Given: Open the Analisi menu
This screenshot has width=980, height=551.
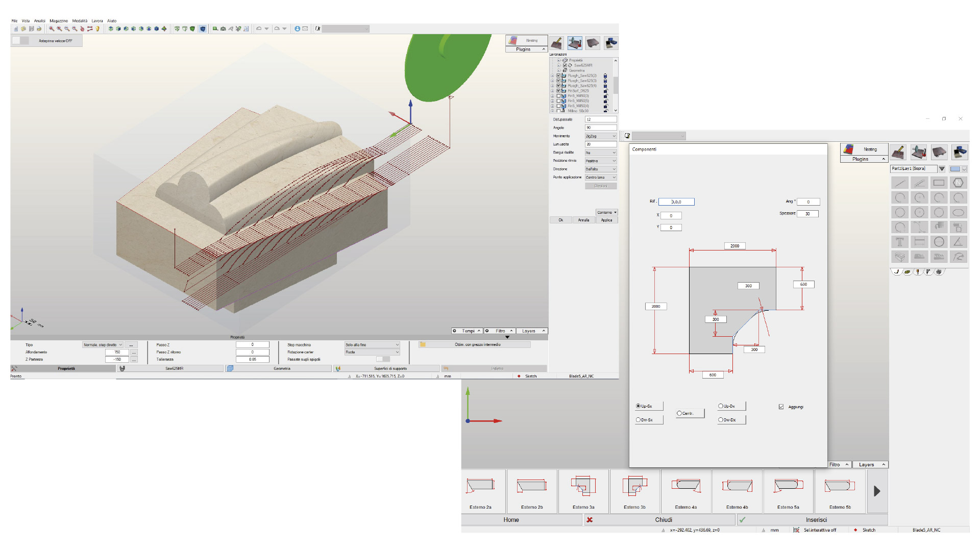Looking at the screenshot, I should pos(40,21).
